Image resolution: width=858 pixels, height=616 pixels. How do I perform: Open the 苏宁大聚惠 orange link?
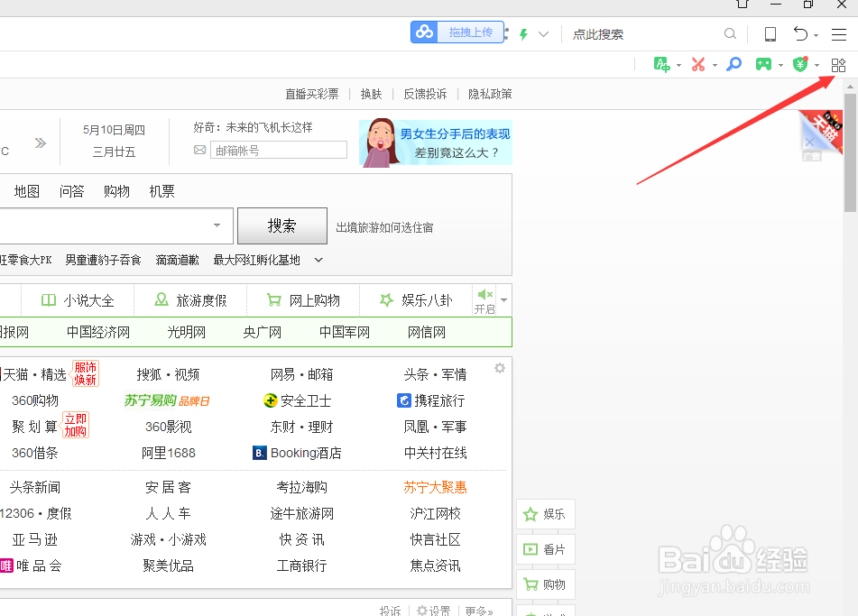click(x=436, y=487)
